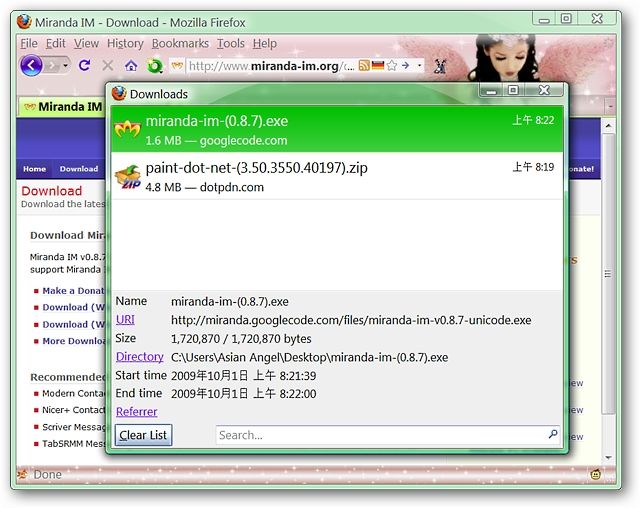This screenshot has height=508, width=640.
Task: Click the Start time value 8:21:39
Action: tap(243, 375)
